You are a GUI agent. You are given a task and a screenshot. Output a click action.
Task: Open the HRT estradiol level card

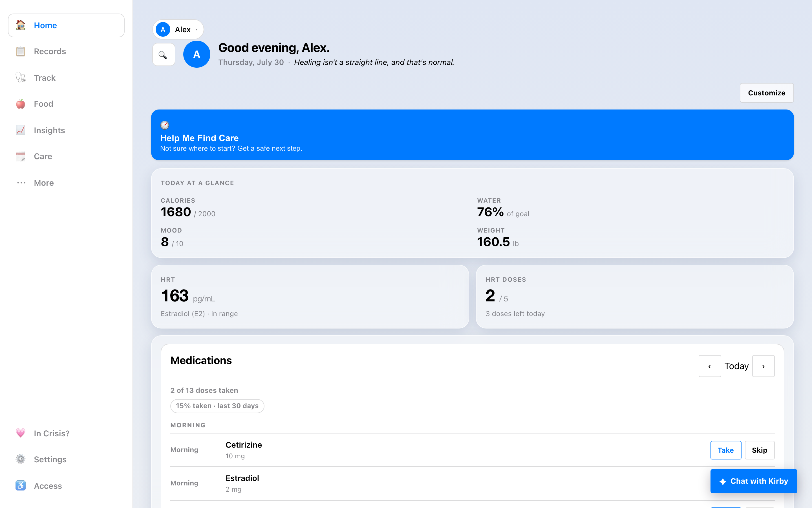coord(310,297)
